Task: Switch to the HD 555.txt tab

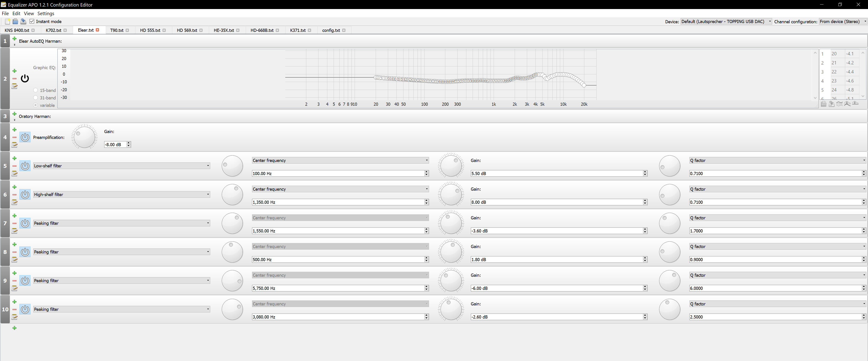Action: 150,30
